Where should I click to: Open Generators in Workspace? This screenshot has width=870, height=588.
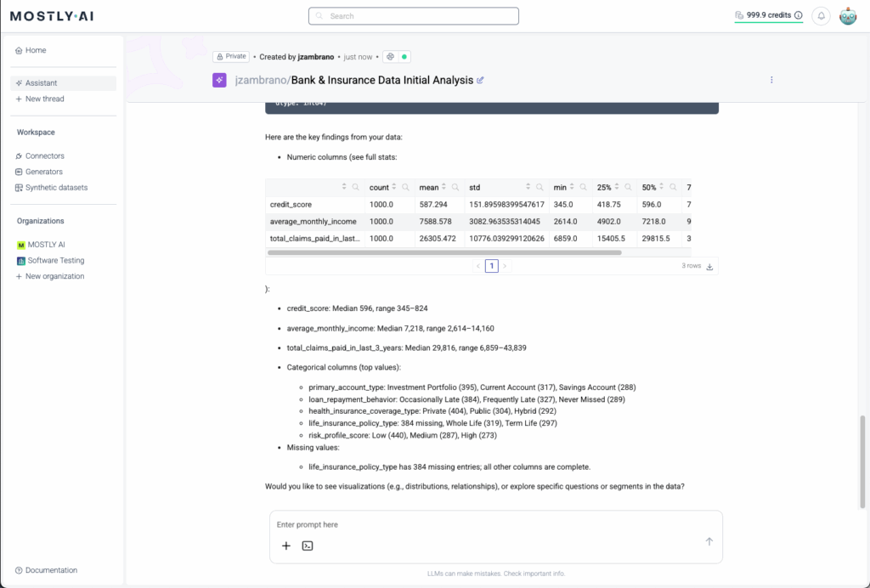point(63,172)
